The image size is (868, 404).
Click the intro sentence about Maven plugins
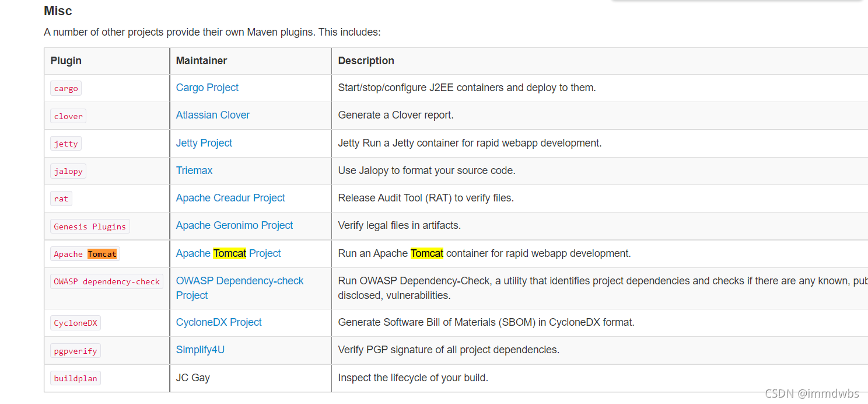coord(212,32)
